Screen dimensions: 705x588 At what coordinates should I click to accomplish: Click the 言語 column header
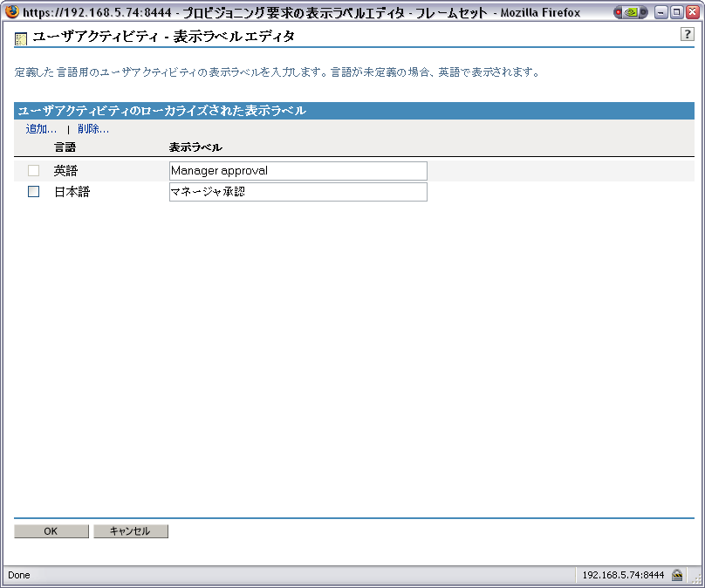click(x=65, y=147)
